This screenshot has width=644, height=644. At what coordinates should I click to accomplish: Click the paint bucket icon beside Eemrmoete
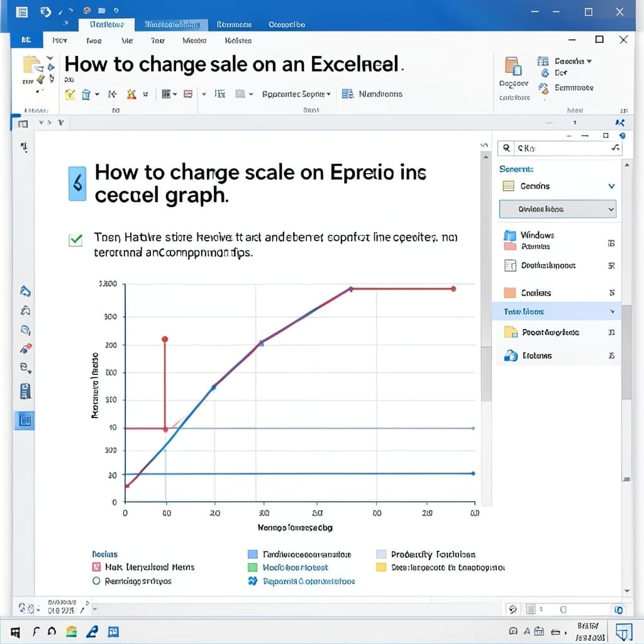pos(543,88)
